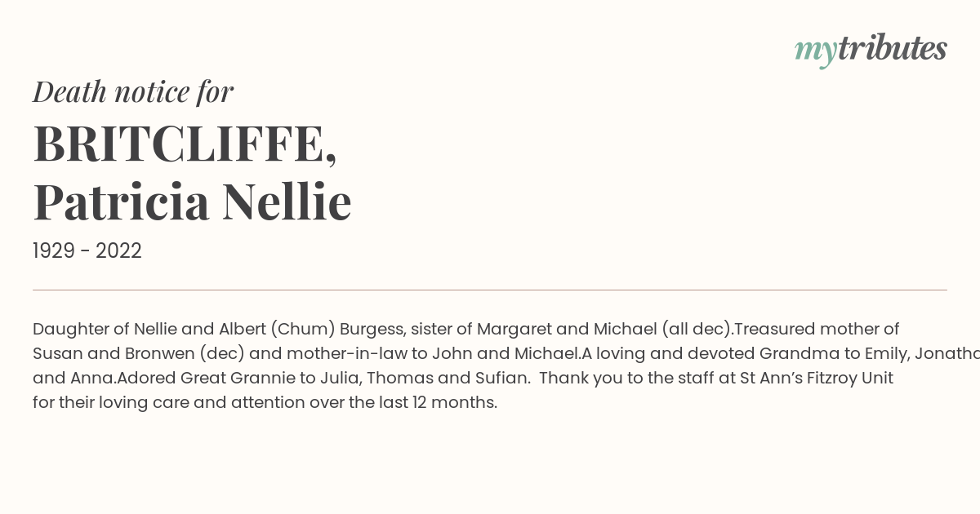980x514 pixels.
Task: Click the name Patricia Nellie
Action: (x=192, y=202)
